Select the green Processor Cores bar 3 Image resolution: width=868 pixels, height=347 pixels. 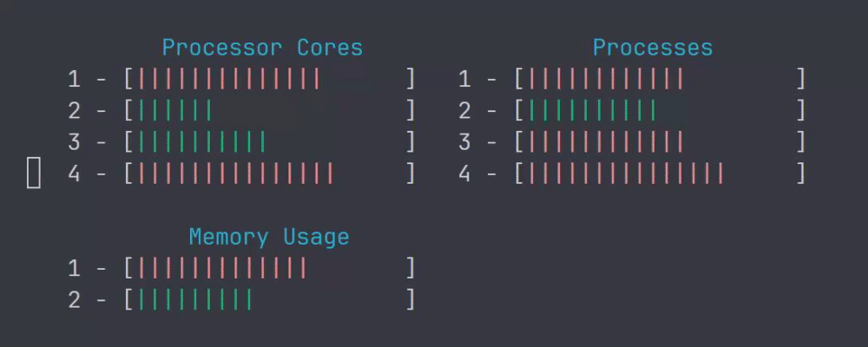click(x=201, y=142)
